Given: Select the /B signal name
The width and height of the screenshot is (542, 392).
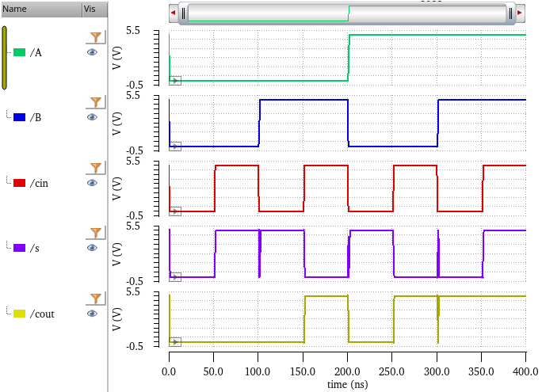Looking at the screenshot, I should (x=36, y=117).
